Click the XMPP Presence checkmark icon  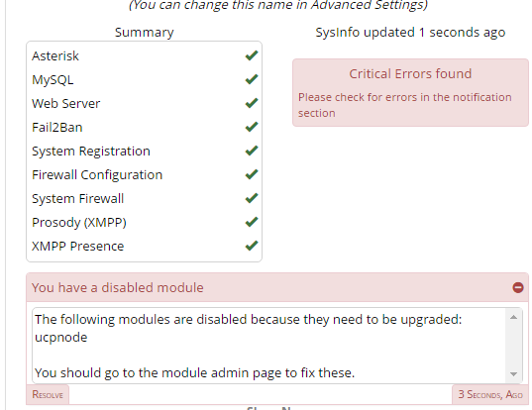(252, 246)
